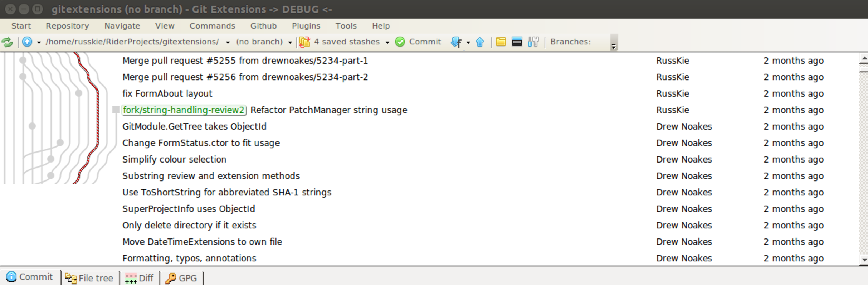Click the GPG key icon

172,278
